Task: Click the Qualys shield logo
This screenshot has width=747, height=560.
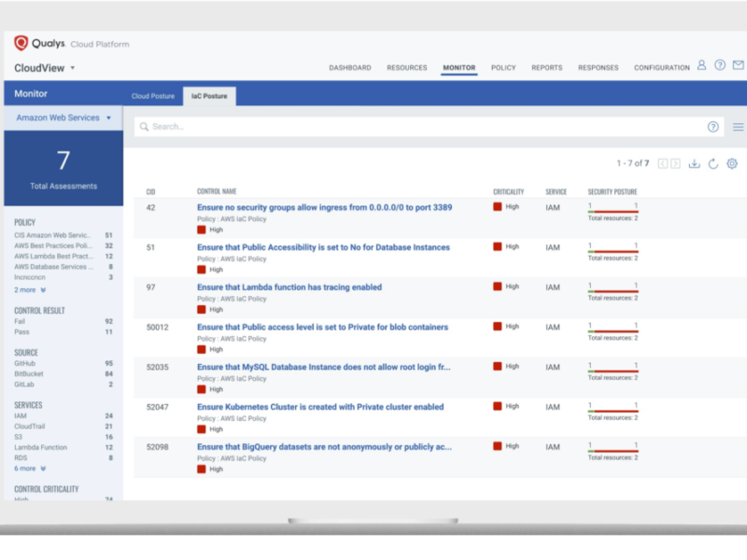Action: coord(21,43)
